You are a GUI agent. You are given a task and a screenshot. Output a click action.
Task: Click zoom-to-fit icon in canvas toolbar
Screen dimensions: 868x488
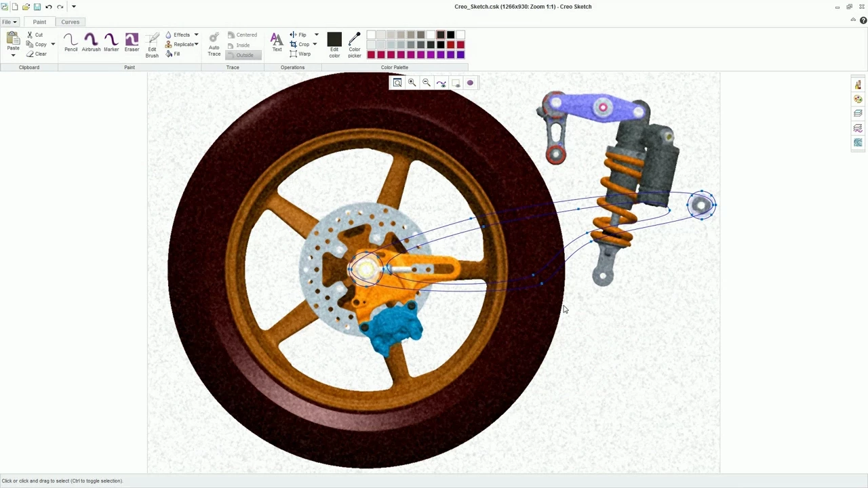click(x=397, y=83)
